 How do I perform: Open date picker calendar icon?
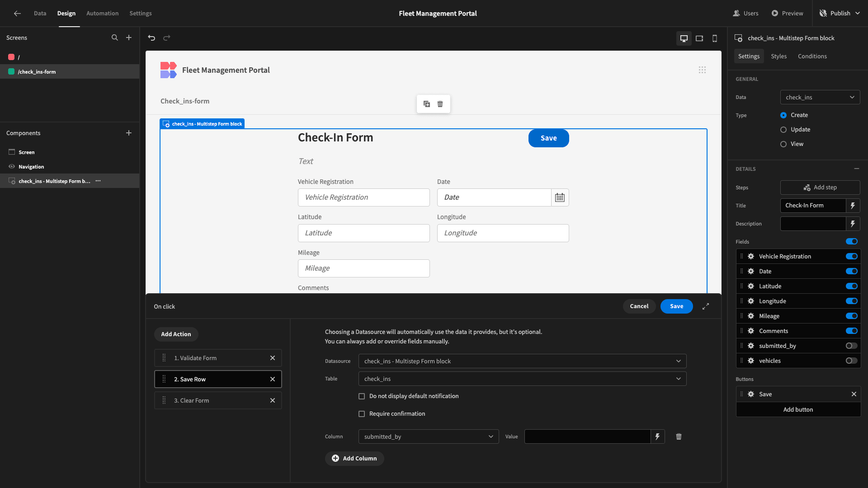tap(560, 197)
